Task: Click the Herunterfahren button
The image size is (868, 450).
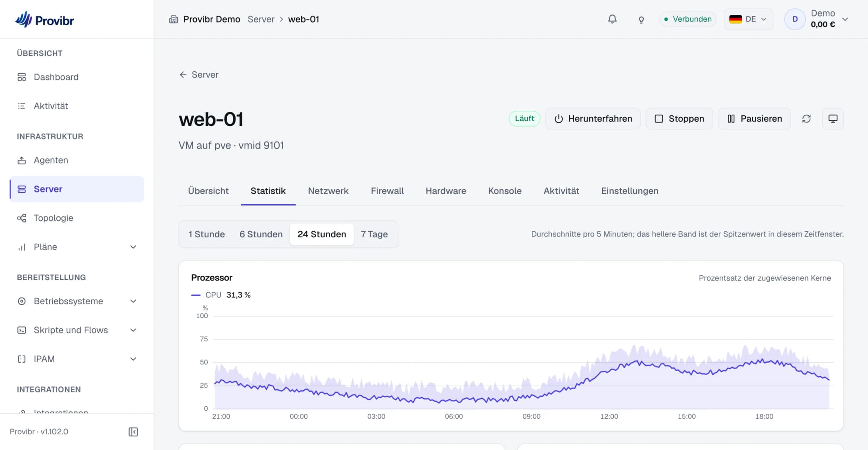Action: point(593,119)
